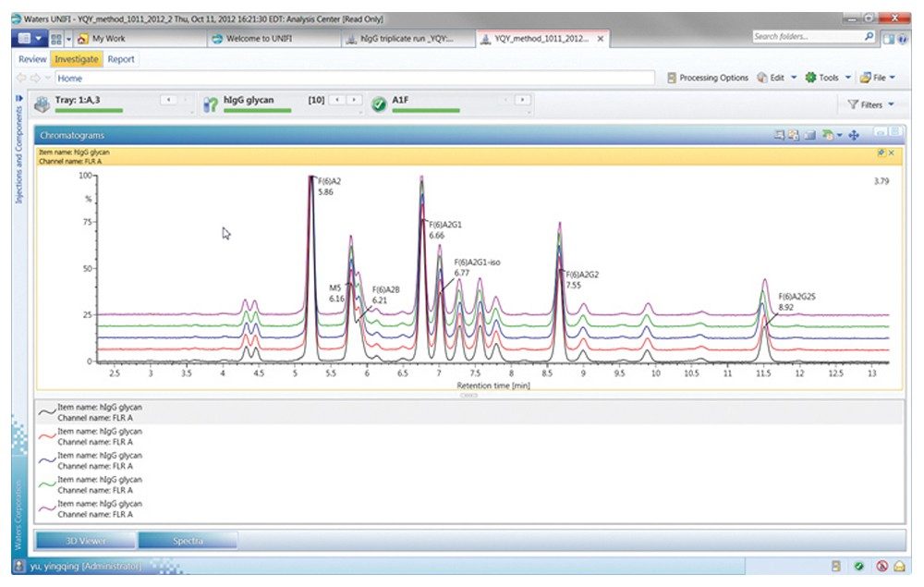Image resolution: width=924 pixels, height=587 pixels.
Task: Switch to the Welcome to UNIFI tab
Action: point(274,39)
